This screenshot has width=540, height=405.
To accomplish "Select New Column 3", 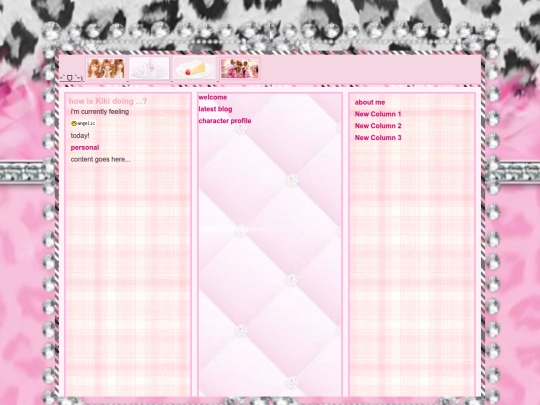I will pyautogui.click(x=378, y=137).
